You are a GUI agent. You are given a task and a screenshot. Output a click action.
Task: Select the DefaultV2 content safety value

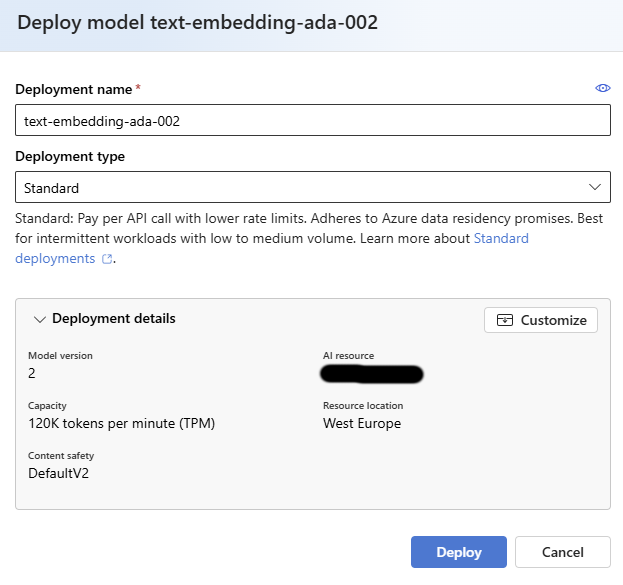click(58, 473)
